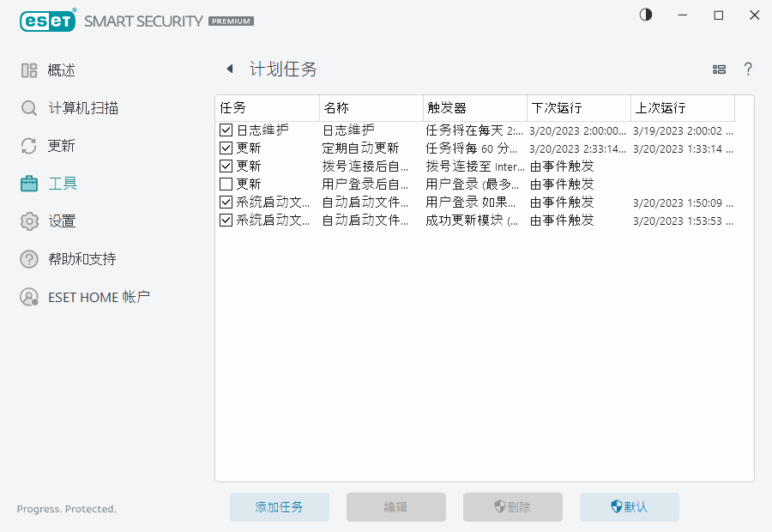Click the ESET logo in the top-left corner
Screen dimensions: 772x532
click(x=47, y=21)
